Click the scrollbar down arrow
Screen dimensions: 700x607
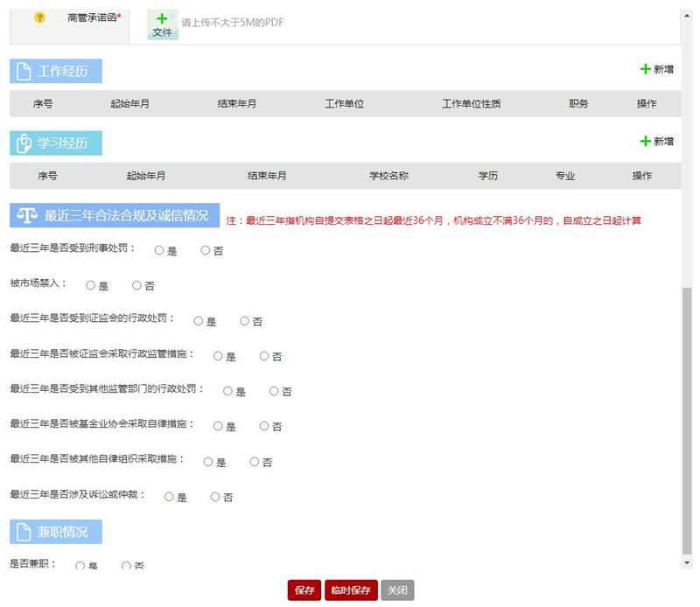687,562
